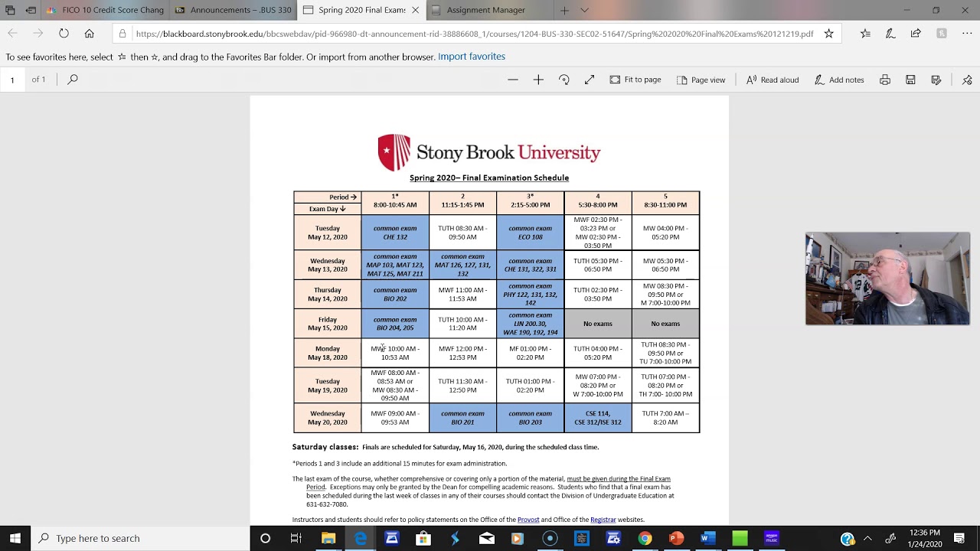Click the Save as icon
The height and width of the screenshot is (551, 980).
click(936, 80)
